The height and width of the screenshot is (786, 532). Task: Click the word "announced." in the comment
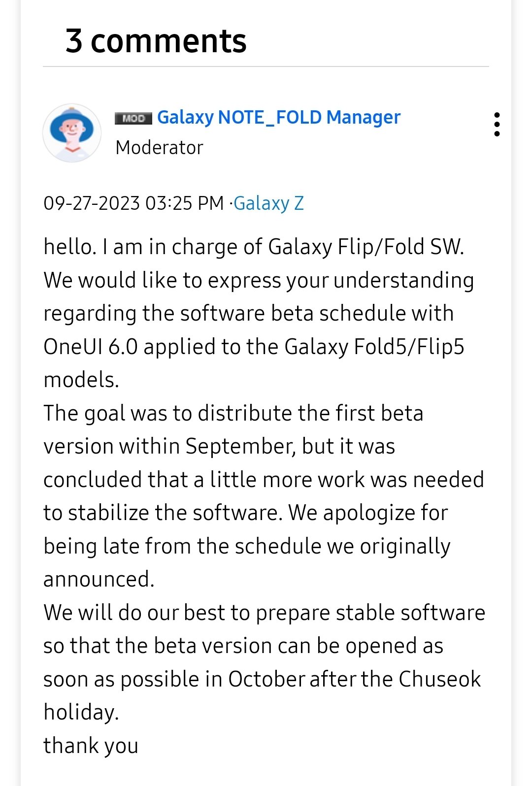click(99, 579)
